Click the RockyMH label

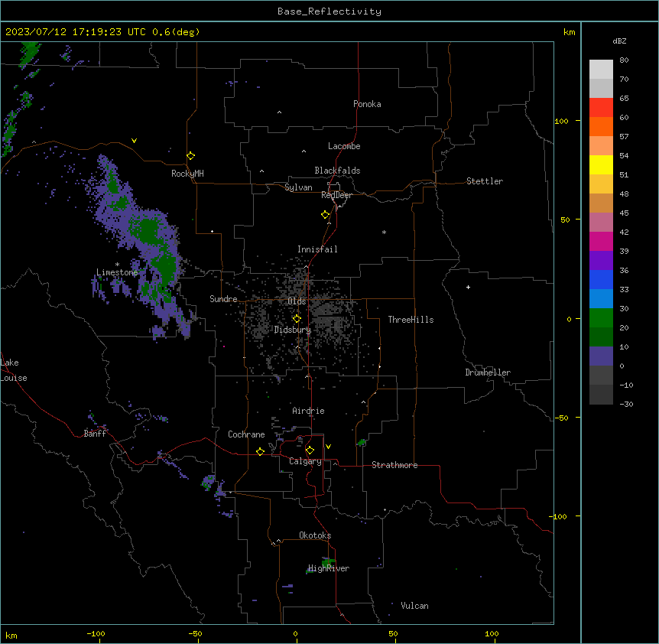[x=187, y=174]
